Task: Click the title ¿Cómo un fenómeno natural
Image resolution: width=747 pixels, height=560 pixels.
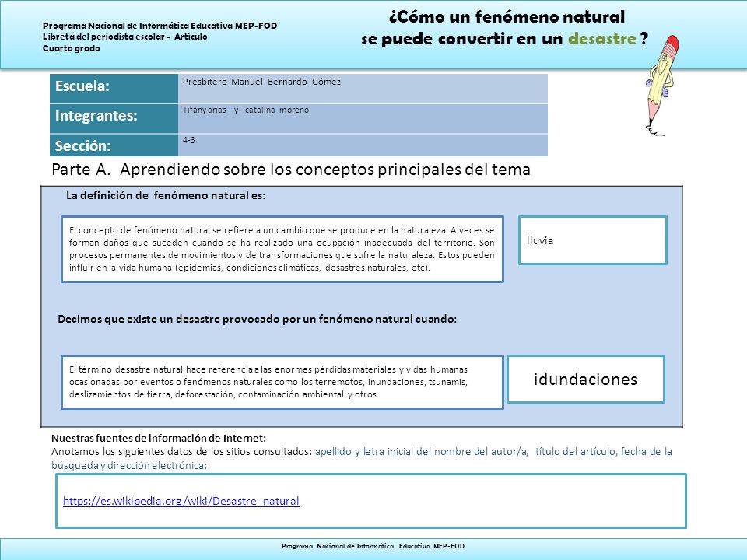Action: click(507, 16)
